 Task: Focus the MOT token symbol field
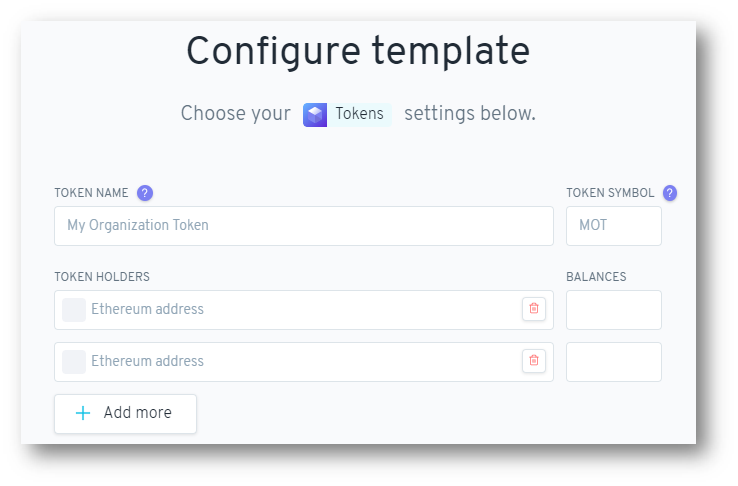[x=614, y=226]
